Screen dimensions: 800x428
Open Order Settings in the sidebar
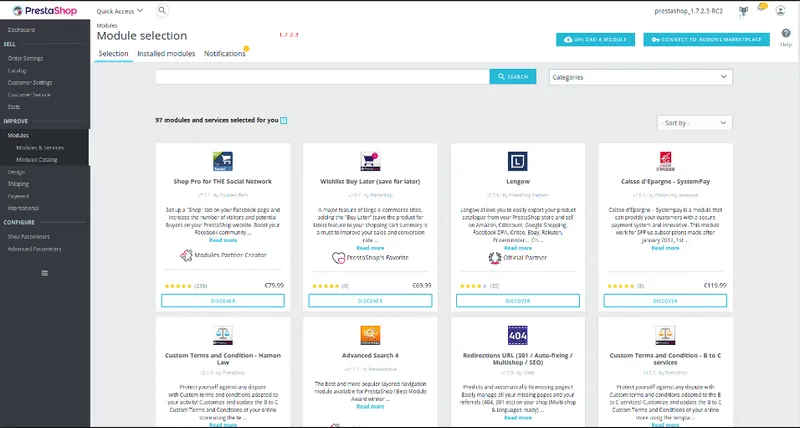point(26,58)
